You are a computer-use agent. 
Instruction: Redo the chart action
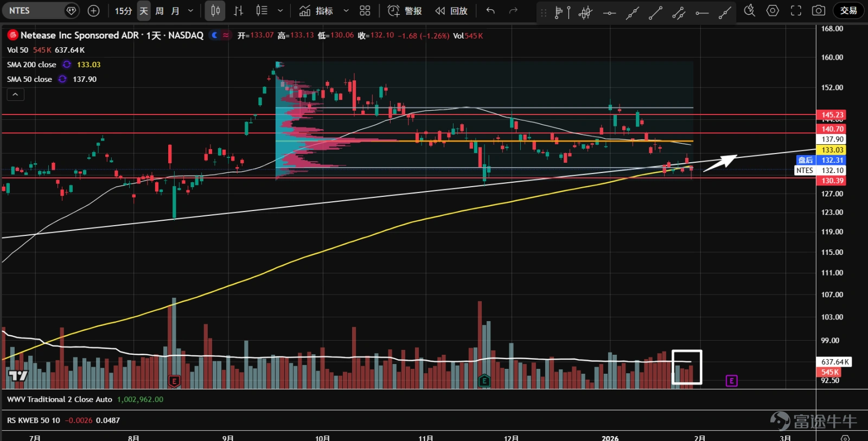tap(513, 11)
